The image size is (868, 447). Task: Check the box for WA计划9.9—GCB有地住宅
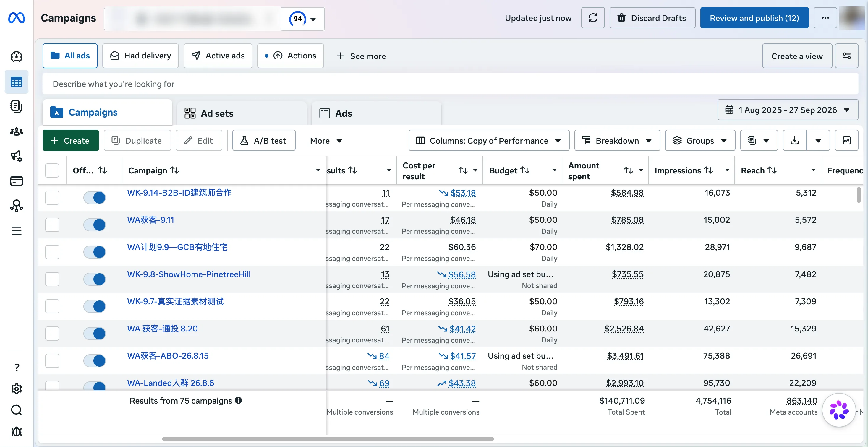click(x=52, y=252)
